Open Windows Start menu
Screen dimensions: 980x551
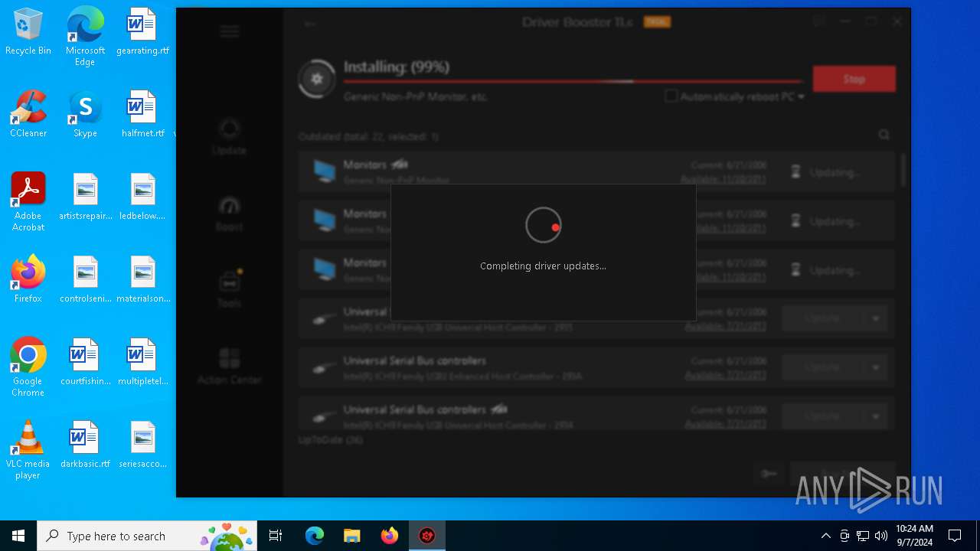18,536
